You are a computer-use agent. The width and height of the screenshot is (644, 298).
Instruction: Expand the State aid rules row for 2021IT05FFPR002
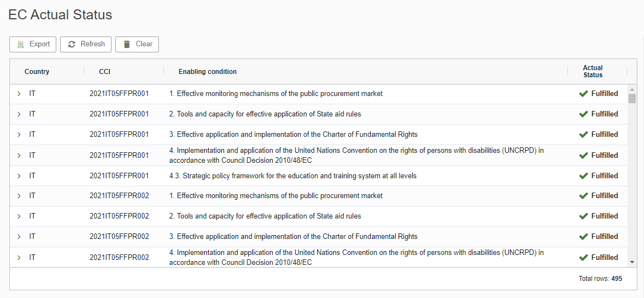click(19, 216)
